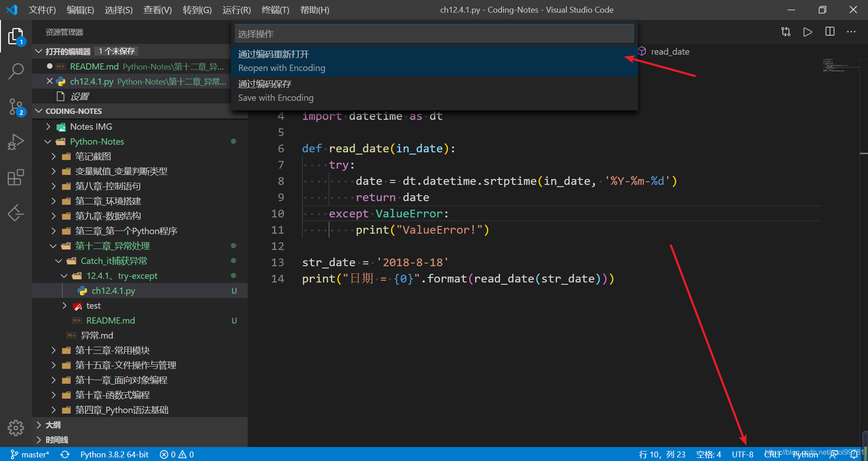Screen dimensions: 868x461
Task: Open the Manage gear icon
Action: 16,428
